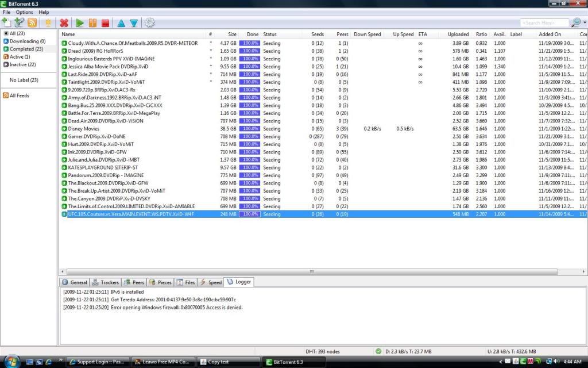Sort by Added On column header
The width and height of the screenshot is (588, 368).
point(550,34)
